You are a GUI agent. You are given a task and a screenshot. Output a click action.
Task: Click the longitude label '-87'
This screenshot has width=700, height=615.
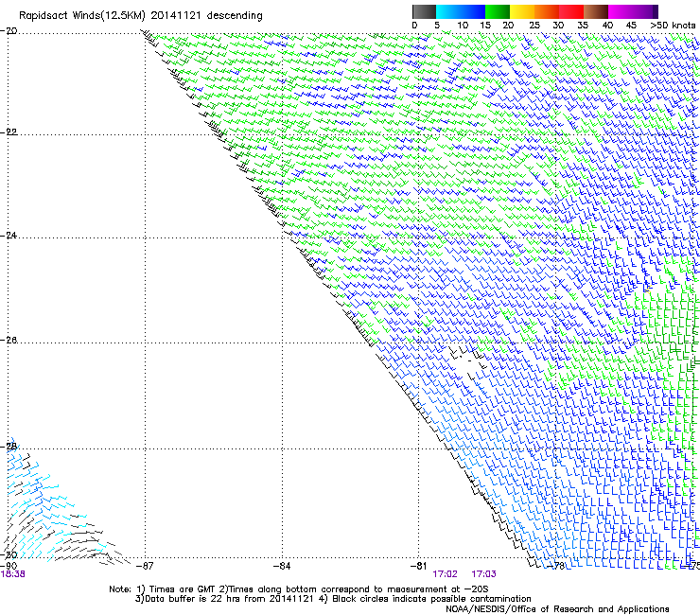145,566
